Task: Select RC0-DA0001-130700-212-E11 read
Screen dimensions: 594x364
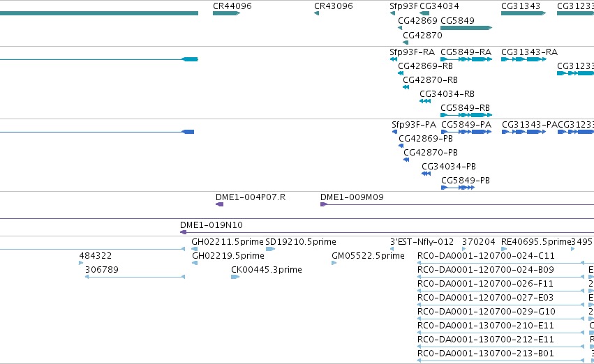Action: click(x=500, y=347)
